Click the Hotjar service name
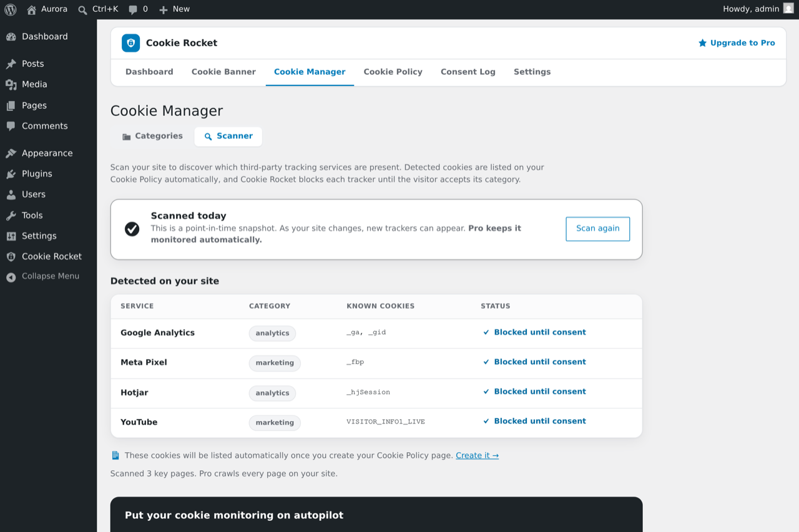Screen dimensions: 799x532 [x=134, y=393]
